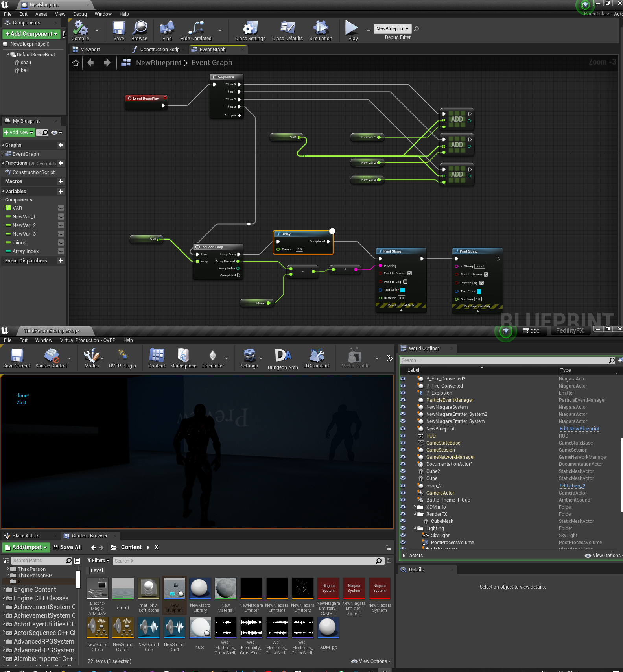The height and width of the screenshot is (672, 623).
Task: Click Add pin on Sequence node
Action: [x=232, y=116]
